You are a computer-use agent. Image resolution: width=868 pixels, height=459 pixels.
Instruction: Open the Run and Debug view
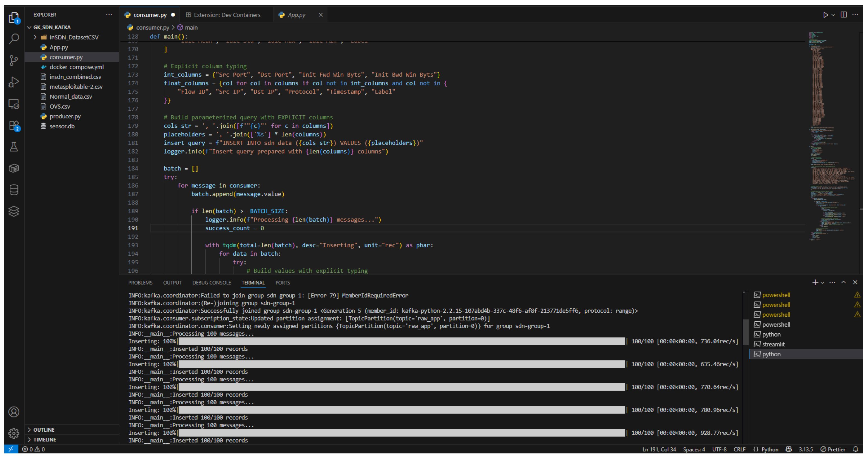coord(13,82)
